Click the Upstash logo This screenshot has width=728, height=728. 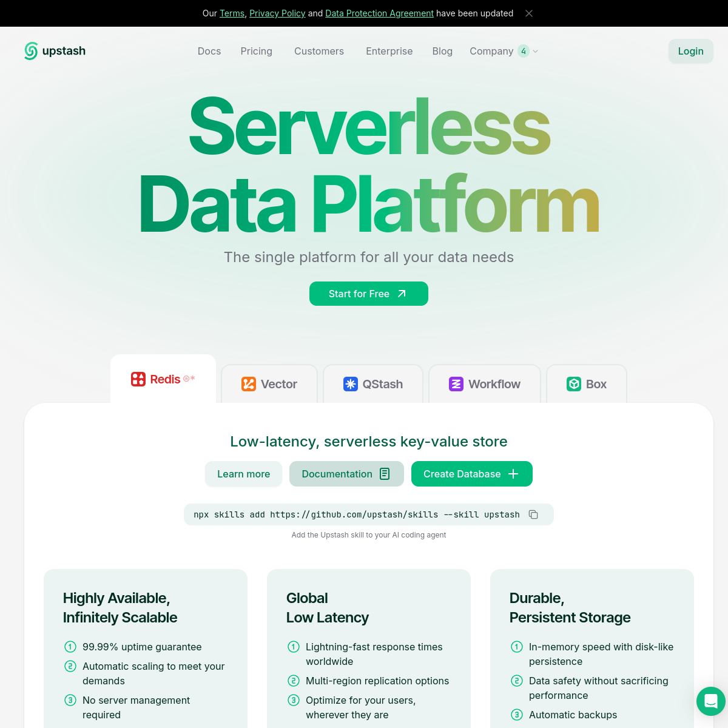[x=55, y=51]
